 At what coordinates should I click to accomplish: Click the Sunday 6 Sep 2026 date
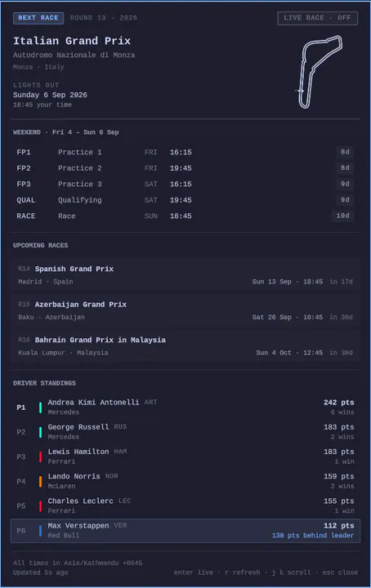point(50,95)
